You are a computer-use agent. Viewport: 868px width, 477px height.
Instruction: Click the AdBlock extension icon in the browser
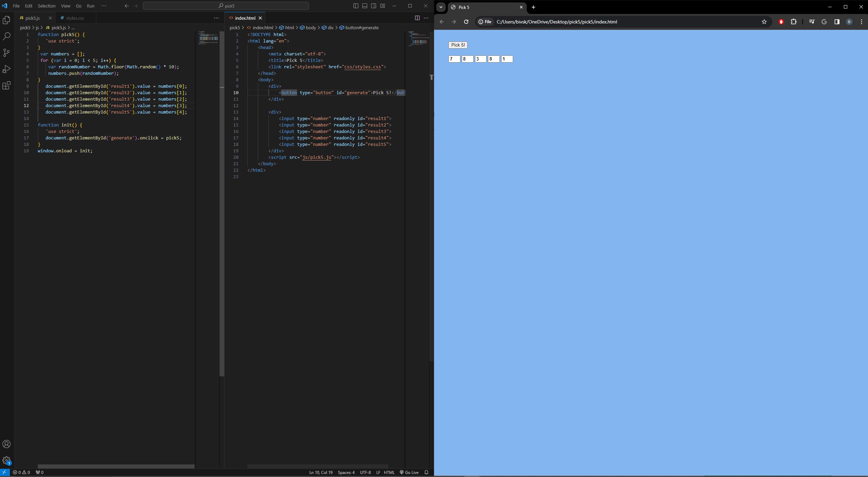coord(781,22)
